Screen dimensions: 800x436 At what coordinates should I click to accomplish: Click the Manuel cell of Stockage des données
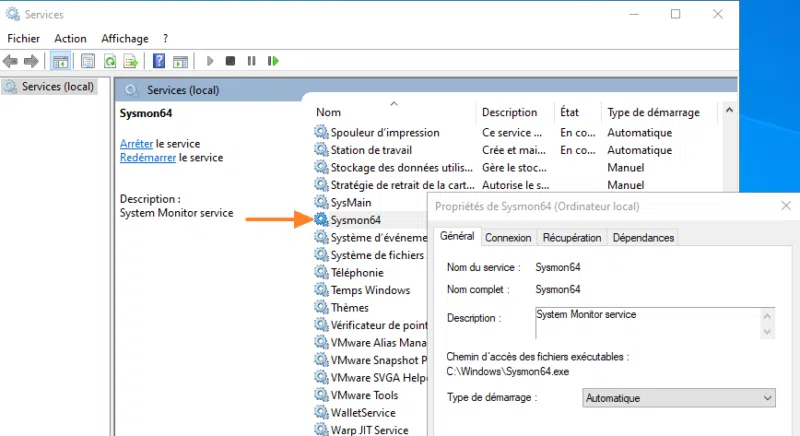[626, 168]
